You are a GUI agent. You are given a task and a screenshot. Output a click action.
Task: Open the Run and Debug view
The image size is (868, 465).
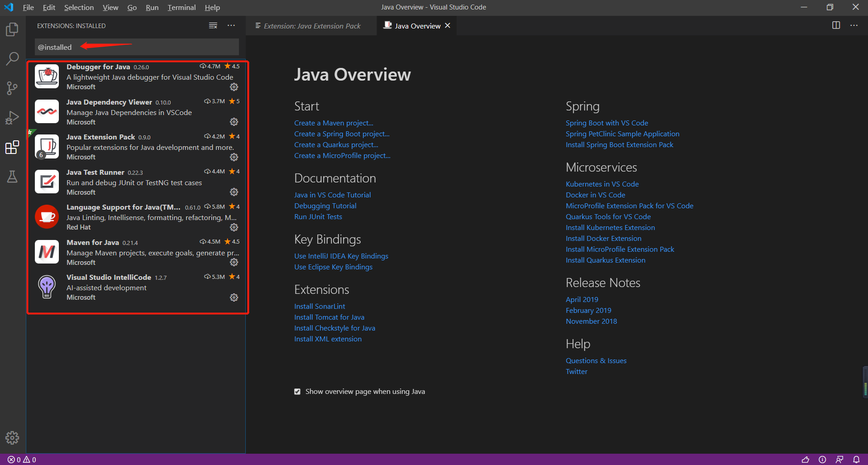tap(12, 117)
